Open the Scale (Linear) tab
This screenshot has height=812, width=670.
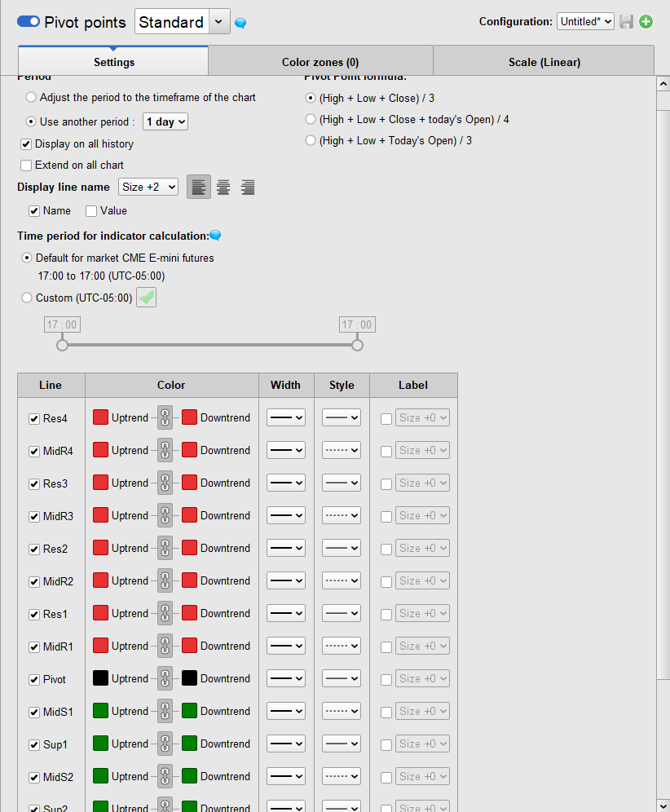544,62
